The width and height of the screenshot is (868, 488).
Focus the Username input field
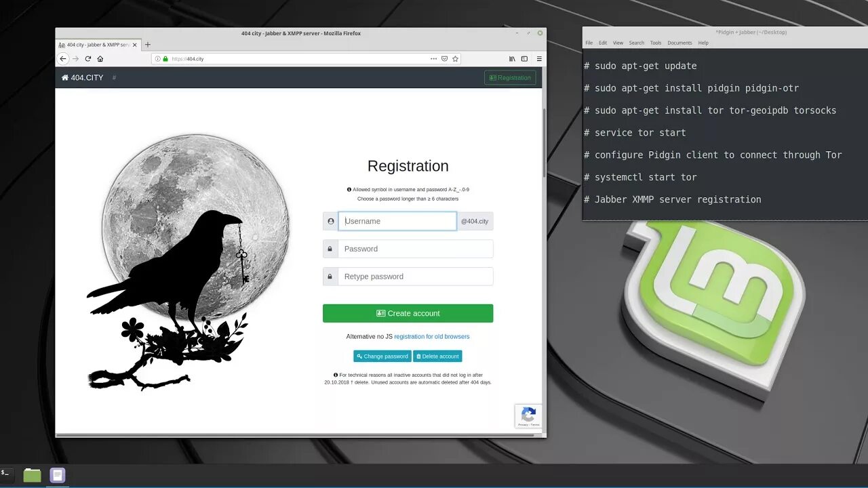coord(397,221)
